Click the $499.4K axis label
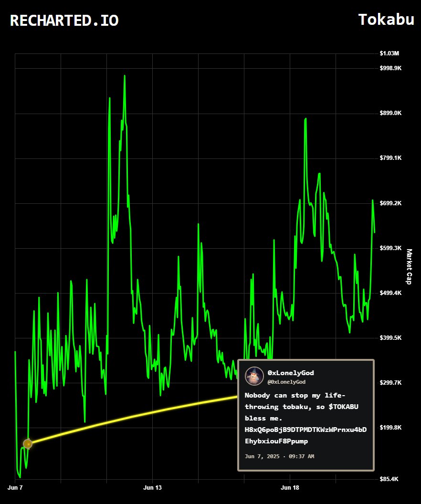The width and height of the screenshot is (421, 504). [390, 293]
